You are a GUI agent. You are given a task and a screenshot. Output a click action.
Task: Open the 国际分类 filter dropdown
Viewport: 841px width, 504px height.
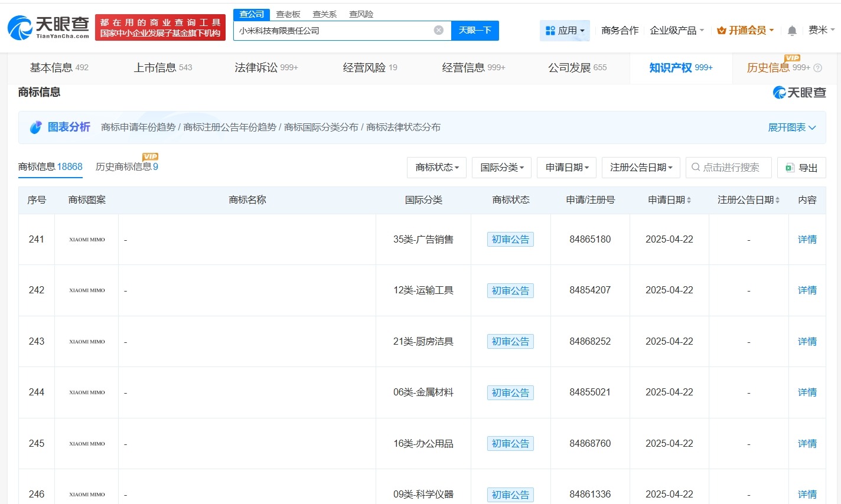coord(501,168)
